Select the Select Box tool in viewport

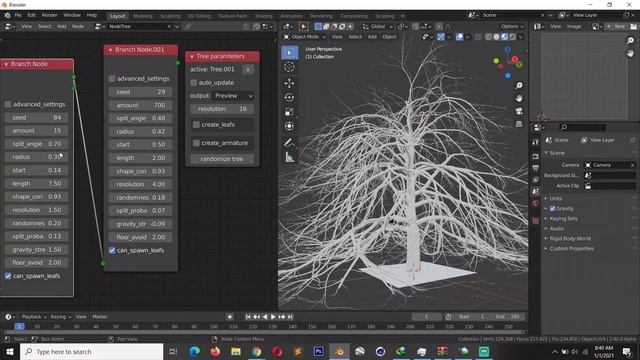(289, 53)
